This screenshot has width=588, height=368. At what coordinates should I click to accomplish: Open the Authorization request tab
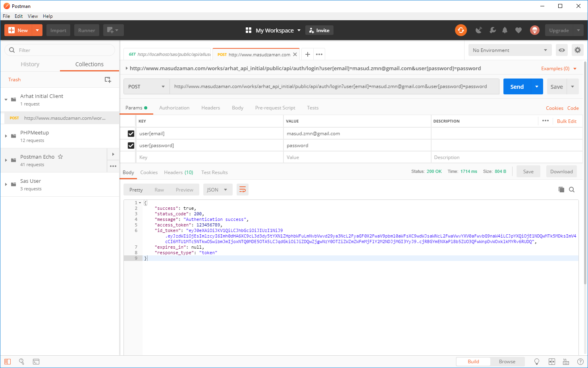tap(174, 108)
